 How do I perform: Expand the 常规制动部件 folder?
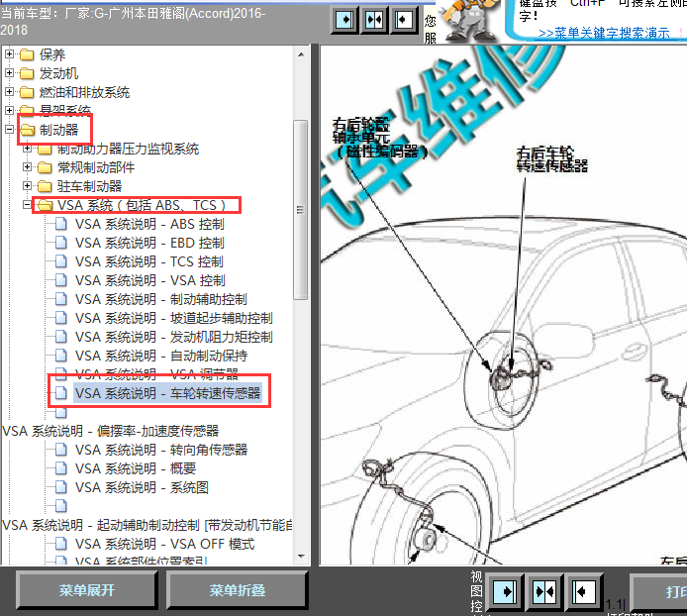27,167
